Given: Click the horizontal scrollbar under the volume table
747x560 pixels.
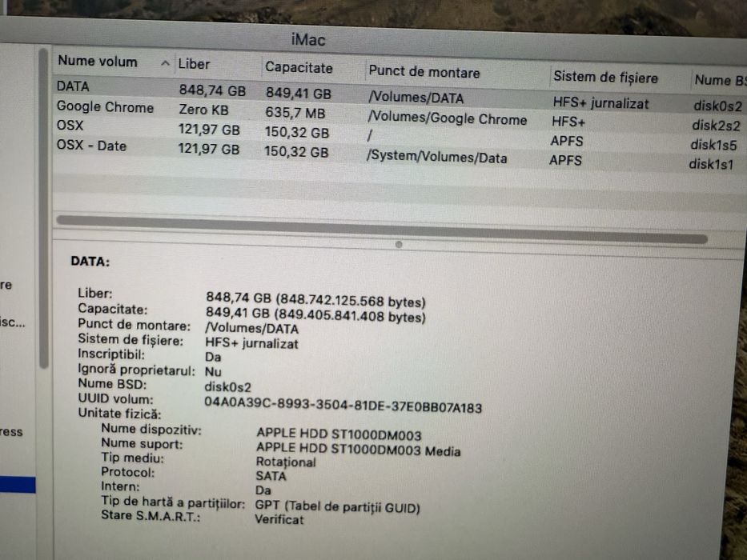Looking at the screenshot, I should point(382,229).
